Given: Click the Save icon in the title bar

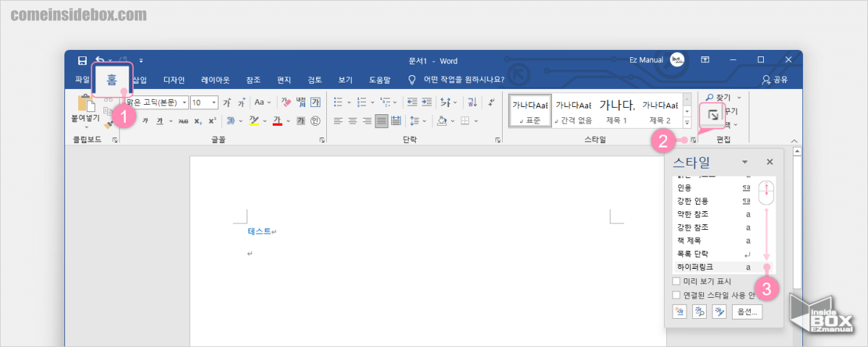Looking at the screenshot, I should 82,61.
